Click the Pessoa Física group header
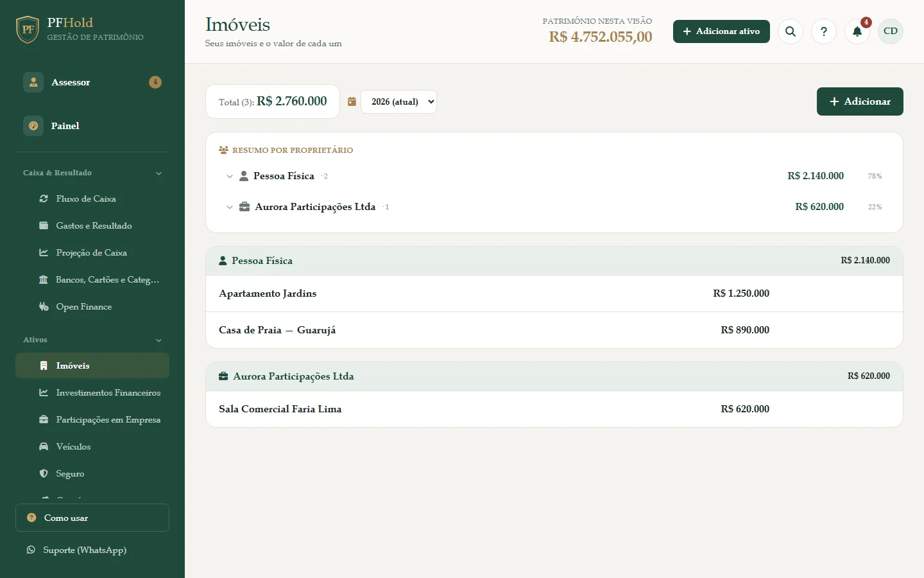The height and width of the screenshot is (578, 924). [554, 261]
